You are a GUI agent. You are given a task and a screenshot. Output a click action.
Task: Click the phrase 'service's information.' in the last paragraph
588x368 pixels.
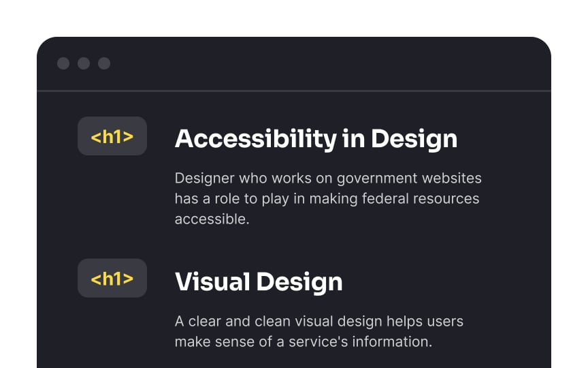(361, 342)
